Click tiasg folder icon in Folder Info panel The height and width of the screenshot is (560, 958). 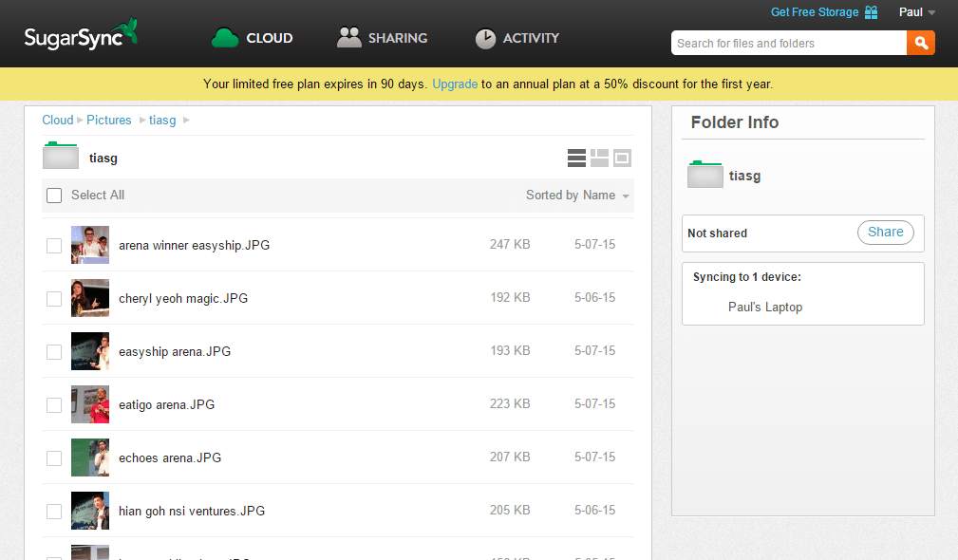[x=705, y=174]
